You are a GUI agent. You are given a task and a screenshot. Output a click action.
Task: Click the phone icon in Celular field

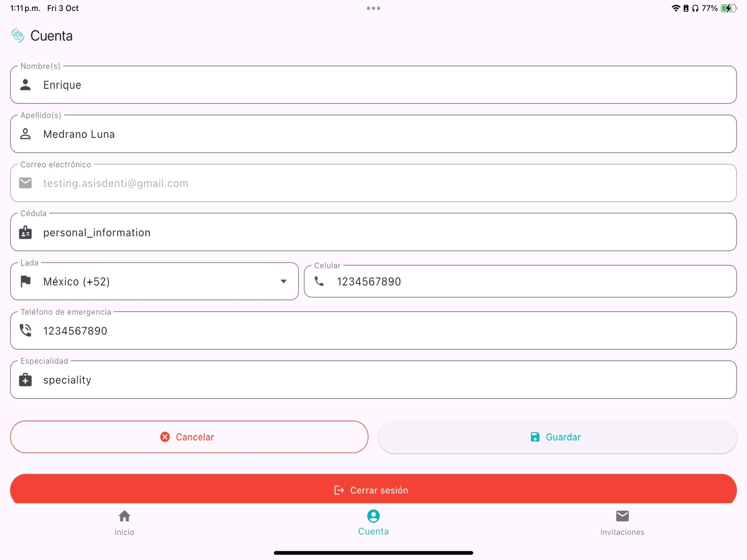319,281
